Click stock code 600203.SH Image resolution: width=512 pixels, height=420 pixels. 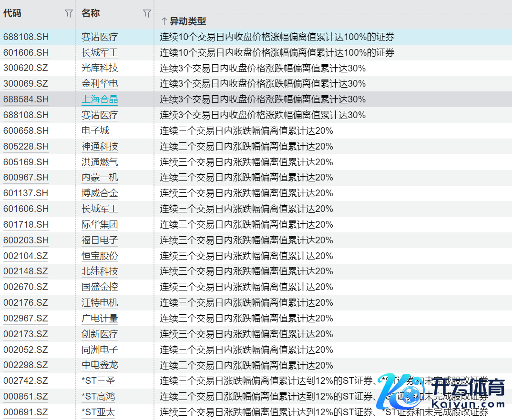pos(26,240)
